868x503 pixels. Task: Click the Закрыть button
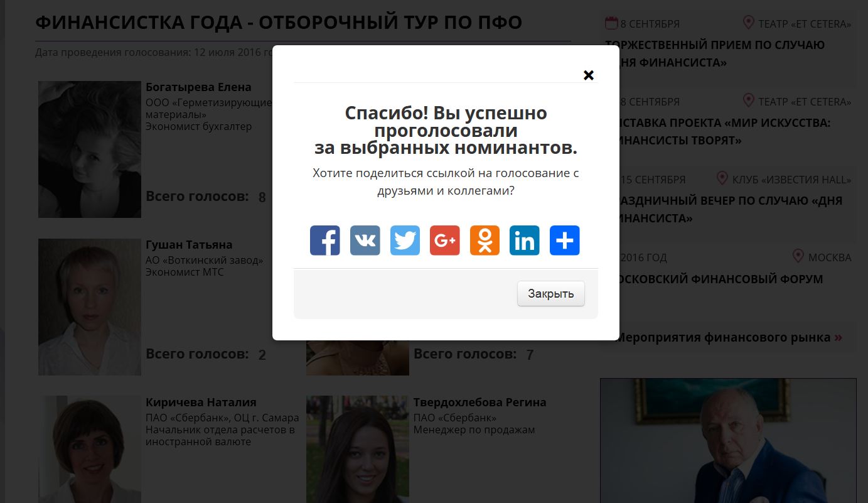coord(551,294)
